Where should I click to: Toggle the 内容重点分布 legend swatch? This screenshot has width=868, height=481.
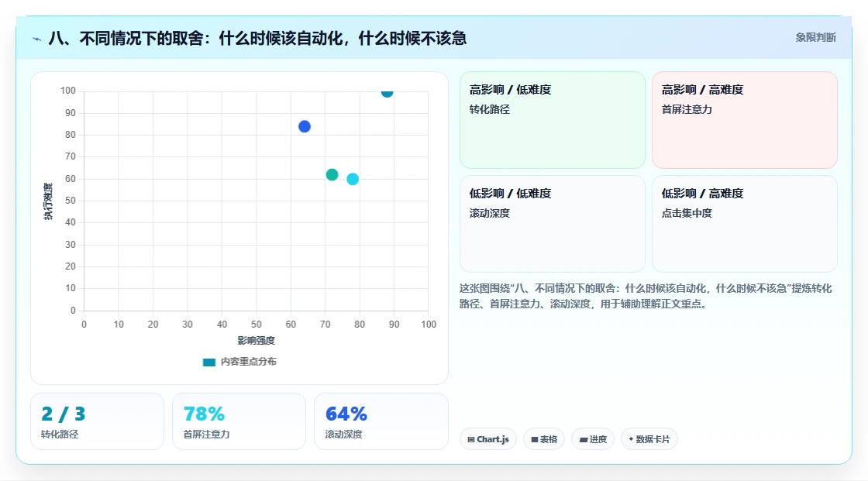point(208,362)
